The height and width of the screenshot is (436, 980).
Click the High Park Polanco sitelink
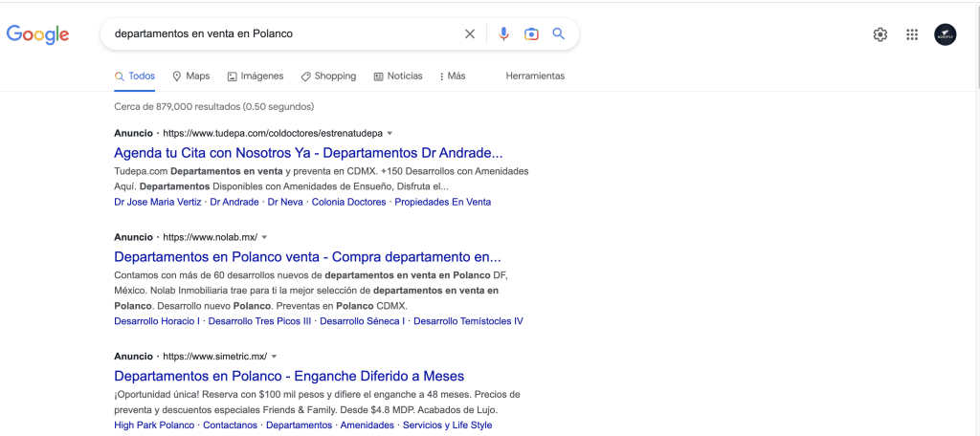click(154, 425)
